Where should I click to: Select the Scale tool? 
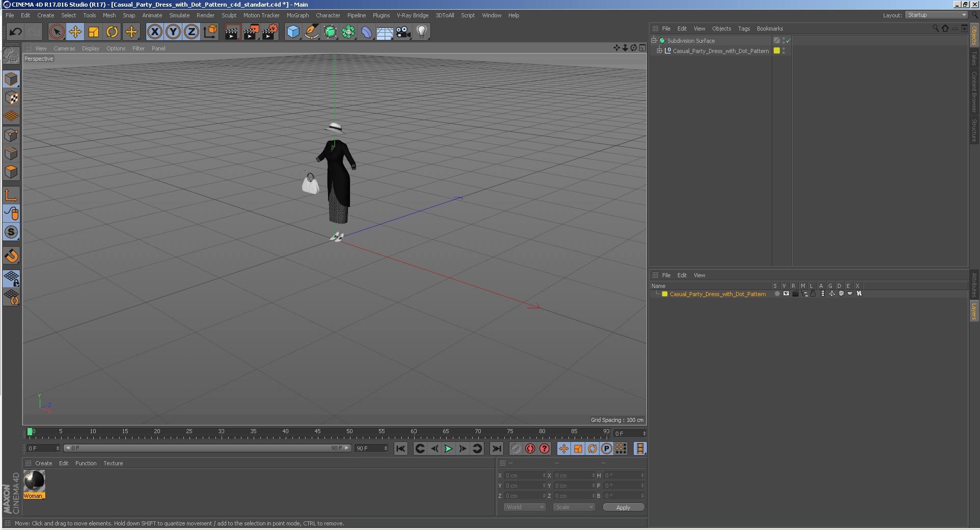pyautogui.click(x=94, y=32)
